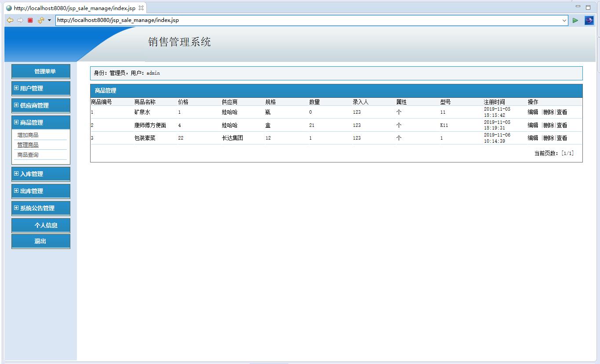Select 商品查询 from the sidebar

27,155
